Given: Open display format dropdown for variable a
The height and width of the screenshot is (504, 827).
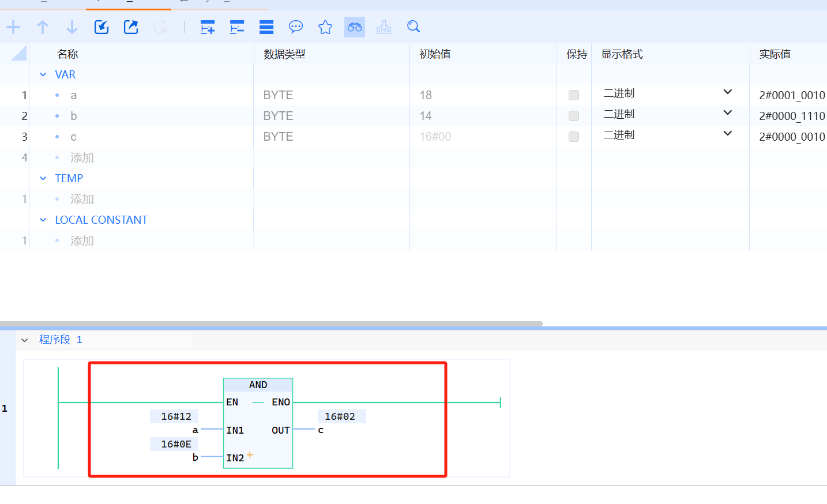Looking at the screenshot, I should coord(727,92).
